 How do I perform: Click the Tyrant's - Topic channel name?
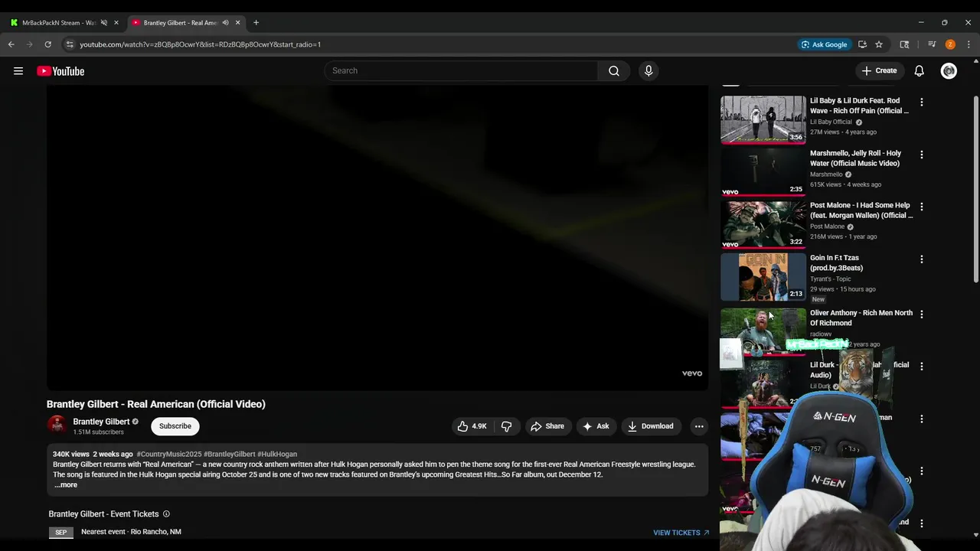pyautogui.click(x=830, y=279)
